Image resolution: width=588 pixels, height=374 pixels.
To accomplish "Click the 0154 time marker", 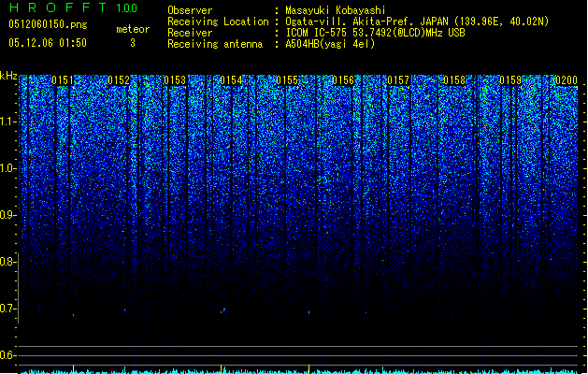I will coord(231,80).
